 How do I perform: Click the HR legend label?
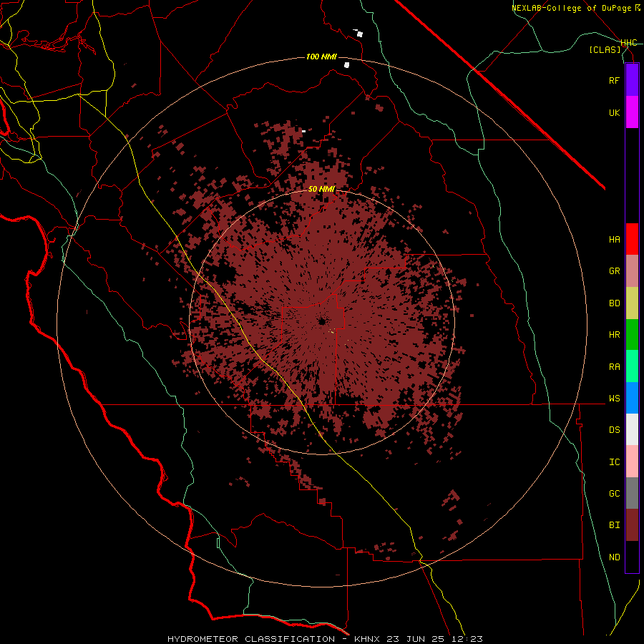[x=614, y=334]
